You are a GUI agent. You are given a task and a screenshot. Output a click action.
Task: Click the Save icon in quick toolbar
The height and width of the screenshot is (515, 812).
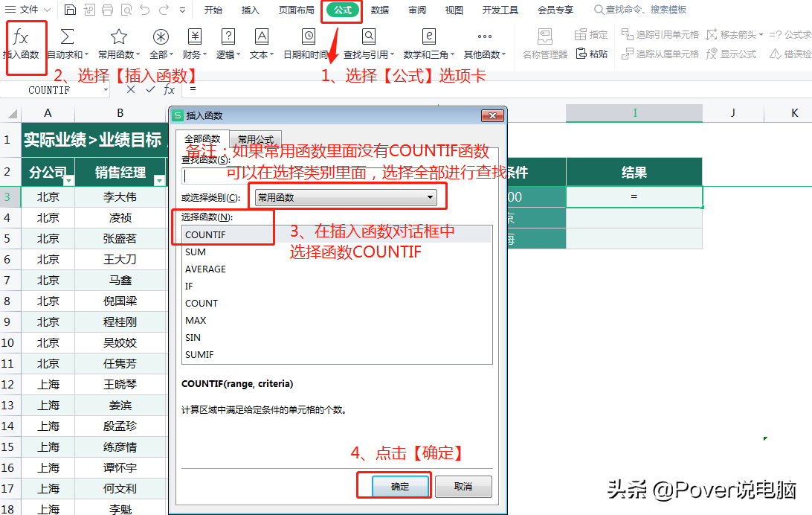70,10
